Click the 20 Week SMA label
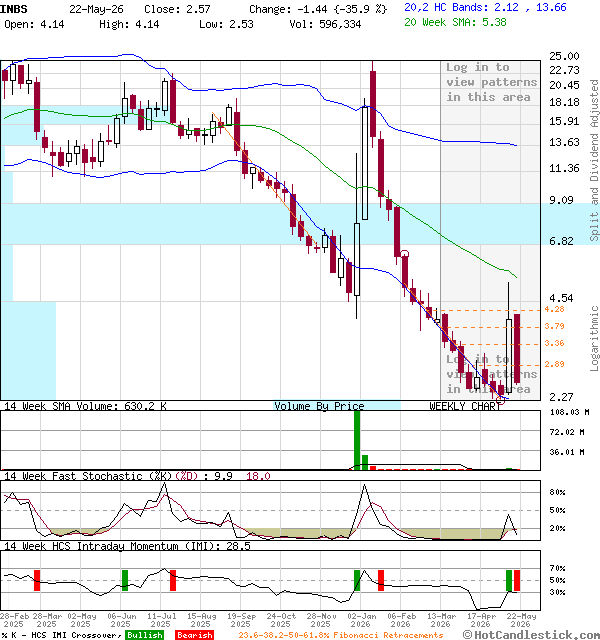The image size is (600, 640). point(455,22)
